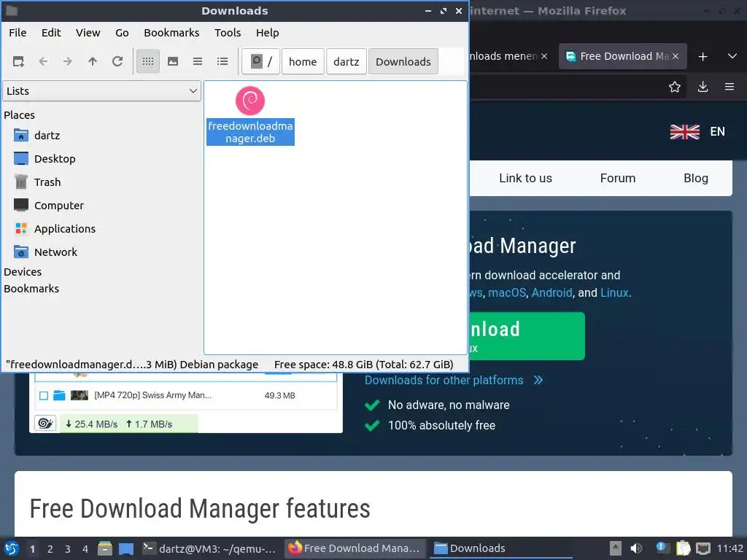The image size is (747, 560).
Task: Open the Lists side pane dropdown
Action: (x=101, y=91)
